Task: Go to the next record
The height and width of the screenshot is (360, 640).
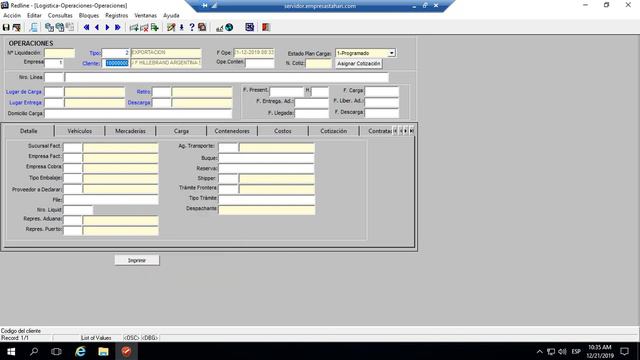Action: [x=107, y=27]
